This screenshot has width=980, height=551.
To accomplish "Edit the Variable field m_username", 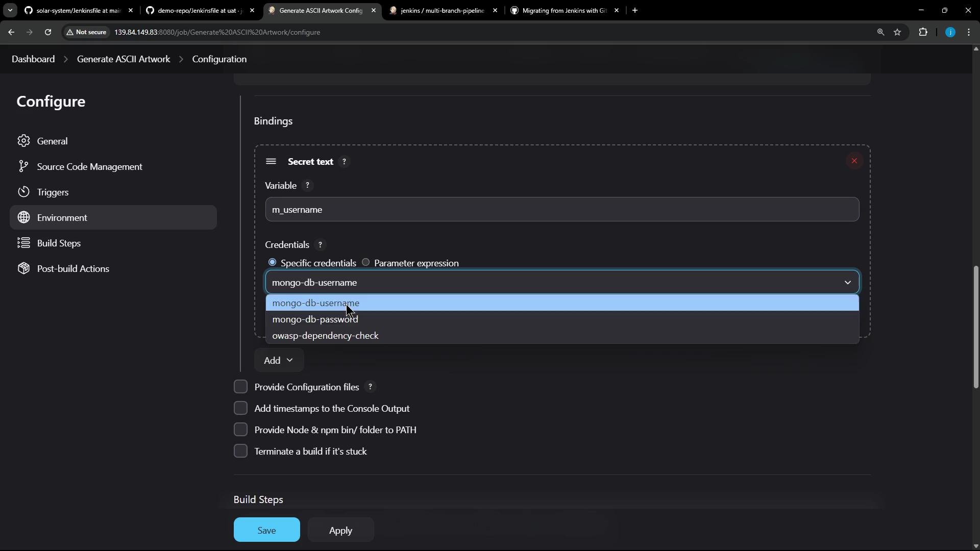I will [562, 210].
